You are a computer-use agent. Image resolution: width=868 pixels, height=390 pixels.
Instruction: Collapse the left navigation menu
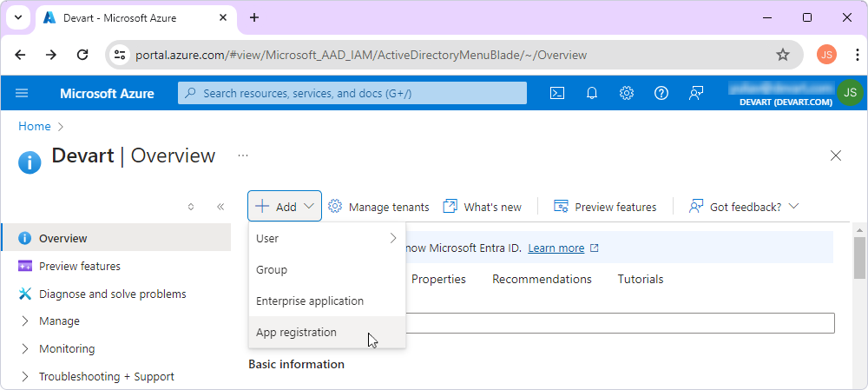[220, 207]
